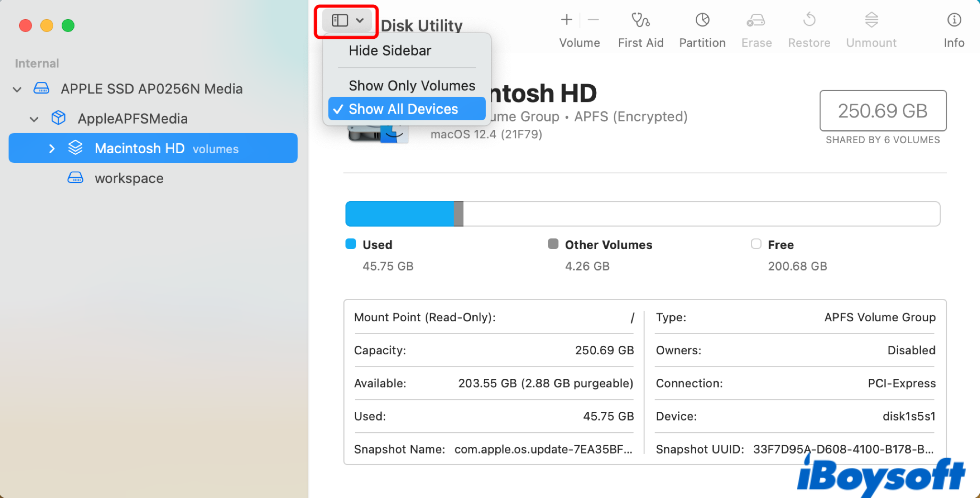Image resolution: width=980 pixels, height=498 pixels.
Task: Click the 250.69 GB capacity badge
Action: (x=882, y=111)
